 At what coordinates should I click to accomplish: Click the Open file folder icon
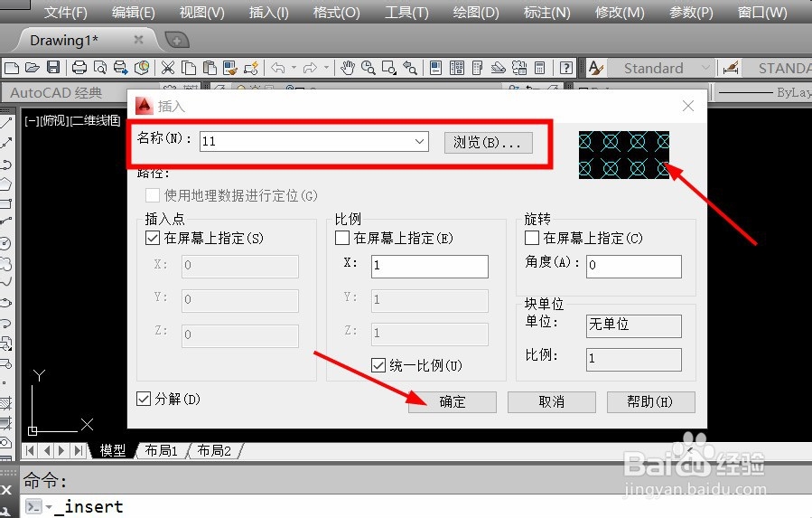click(33, 68)
